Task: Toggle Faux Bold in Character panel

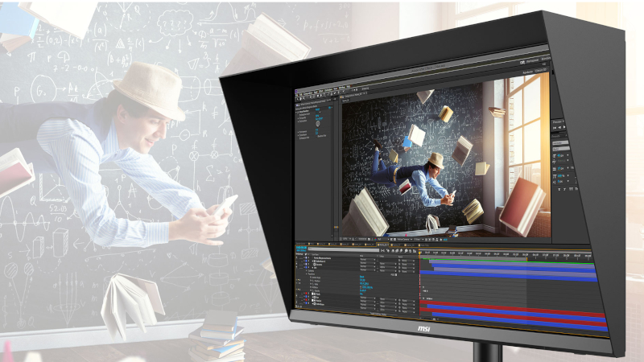Action: click(559, 189)
